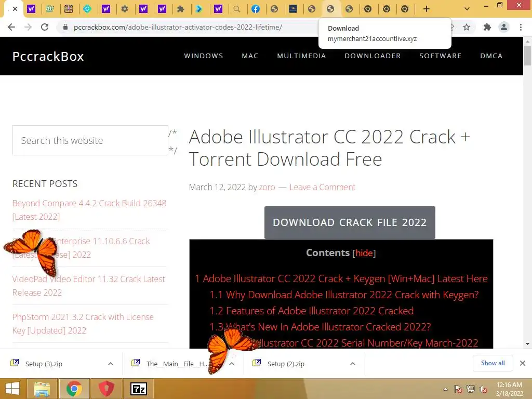Expand options for The_Main_File download
Viewport: 532px width, 399px height.
[232, 364]
